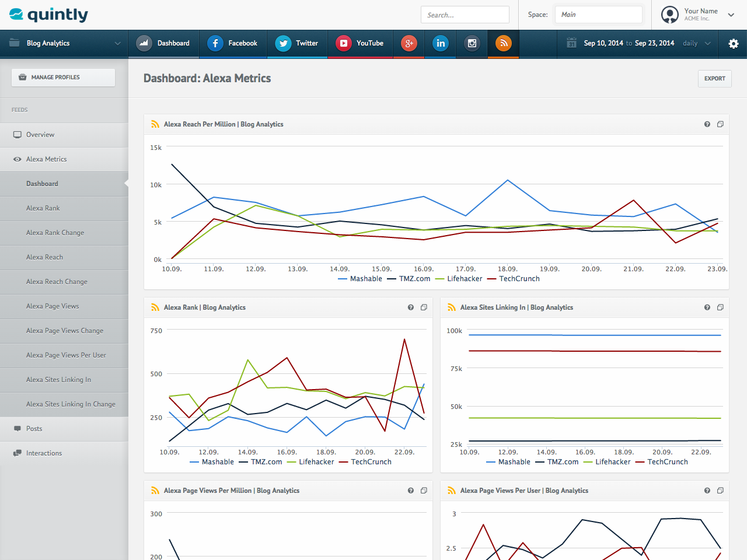Toggle TMZ.com series in Alexa Reach chart legend

pyautogui.click(x=409, y=279)
